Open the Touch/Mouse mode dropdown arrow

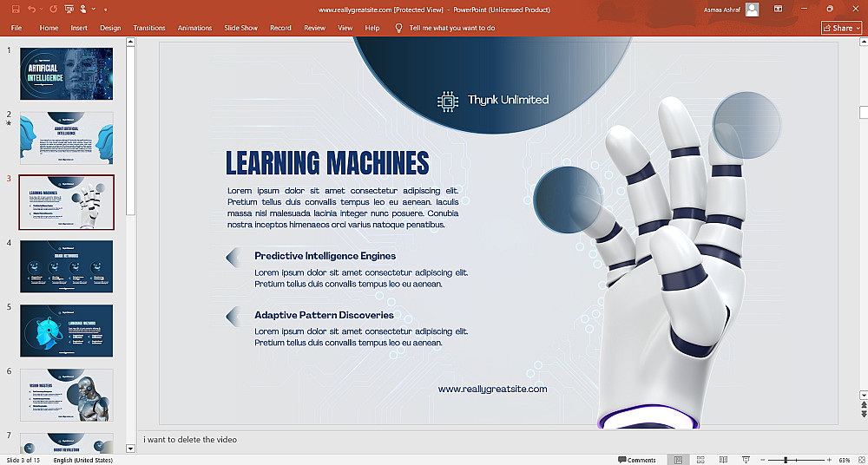93,10
